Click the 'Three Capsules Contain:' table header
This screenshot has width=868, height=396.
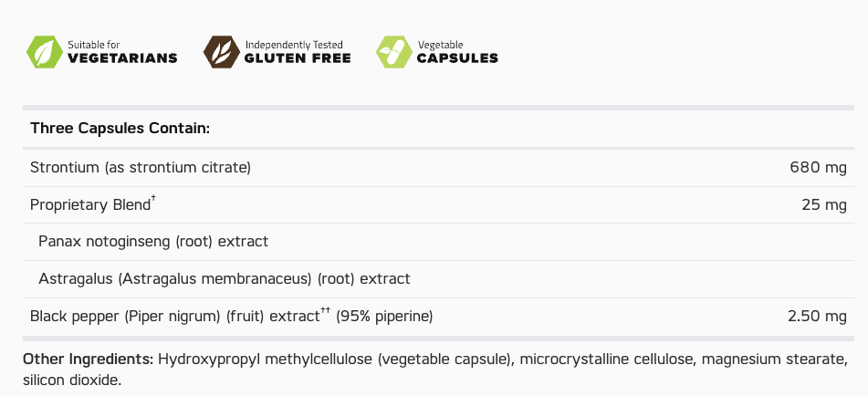tap(120, 128)
